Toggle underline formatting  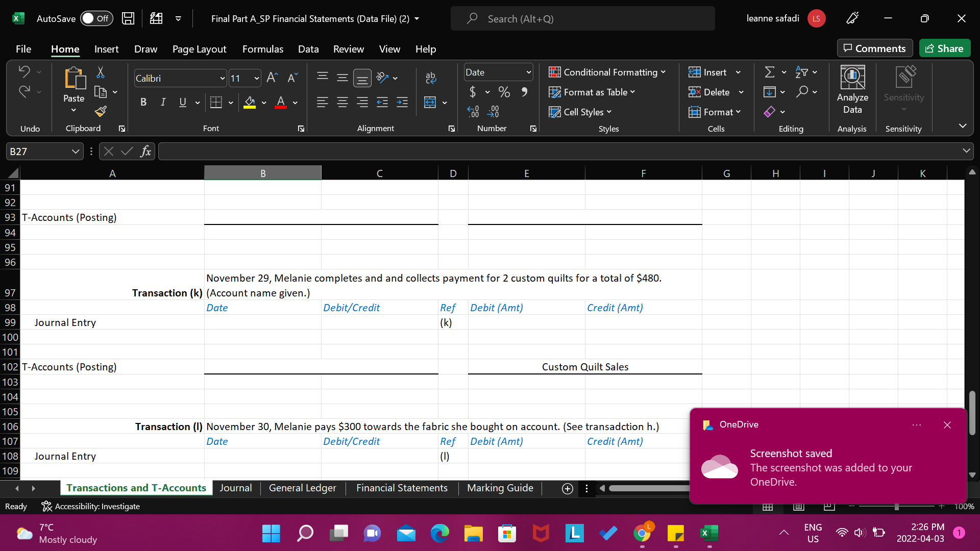pyautogui.click(x=182, y=102)
